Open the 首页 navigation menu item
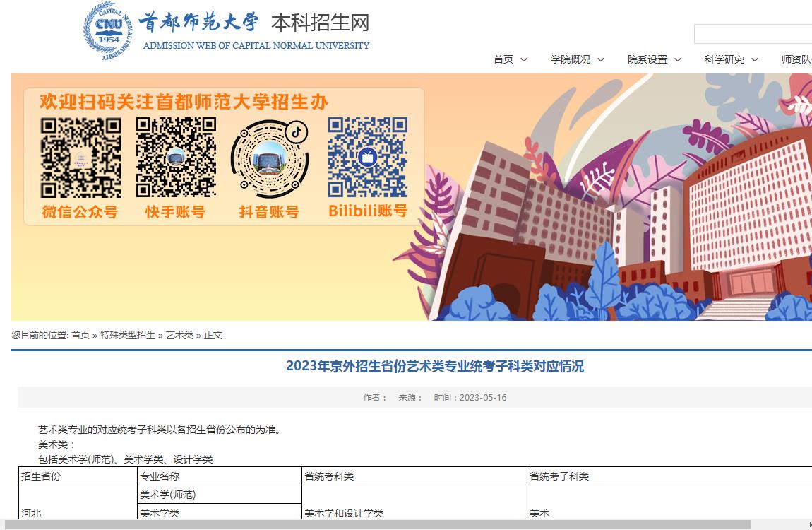 click(503, 59)
